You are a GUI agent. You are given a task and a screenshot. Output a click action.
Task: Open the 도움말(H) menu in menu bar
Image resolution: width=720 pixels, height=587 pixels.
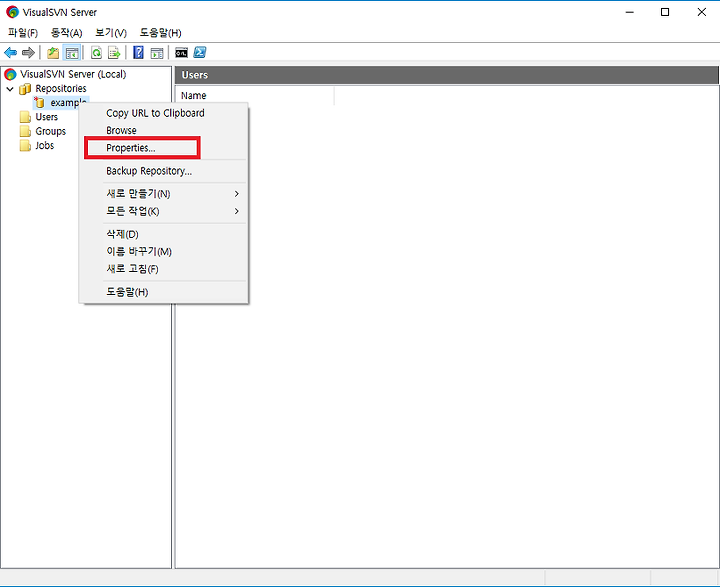click(x=160, y=33)
